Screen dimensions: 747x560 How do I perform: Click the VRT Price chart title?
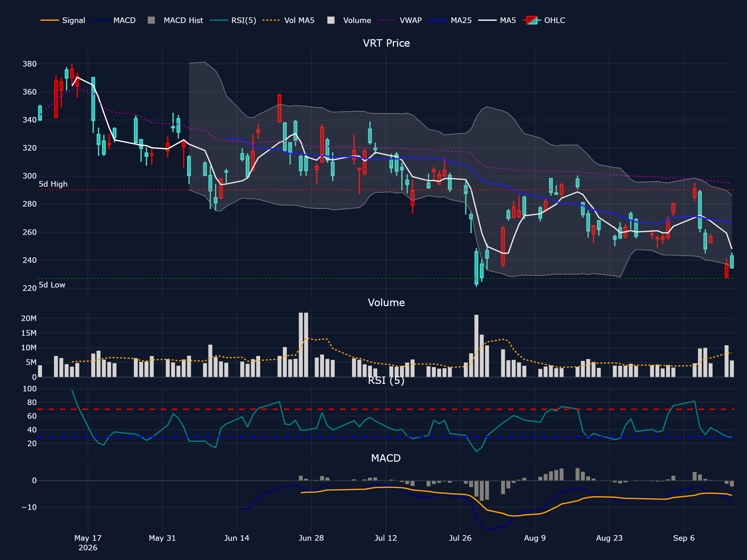point(386,43)
